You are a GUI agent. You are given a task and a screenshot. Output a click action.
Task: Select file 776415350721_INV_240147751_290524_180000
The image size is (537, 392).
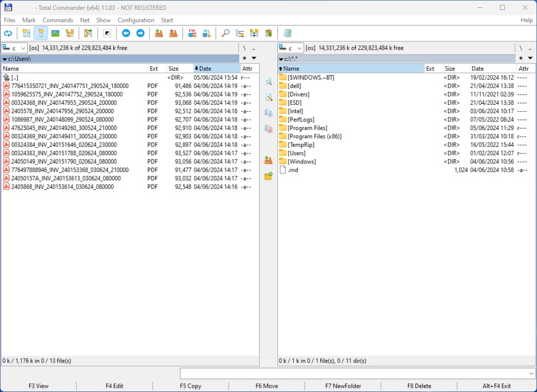click(130, 86)
